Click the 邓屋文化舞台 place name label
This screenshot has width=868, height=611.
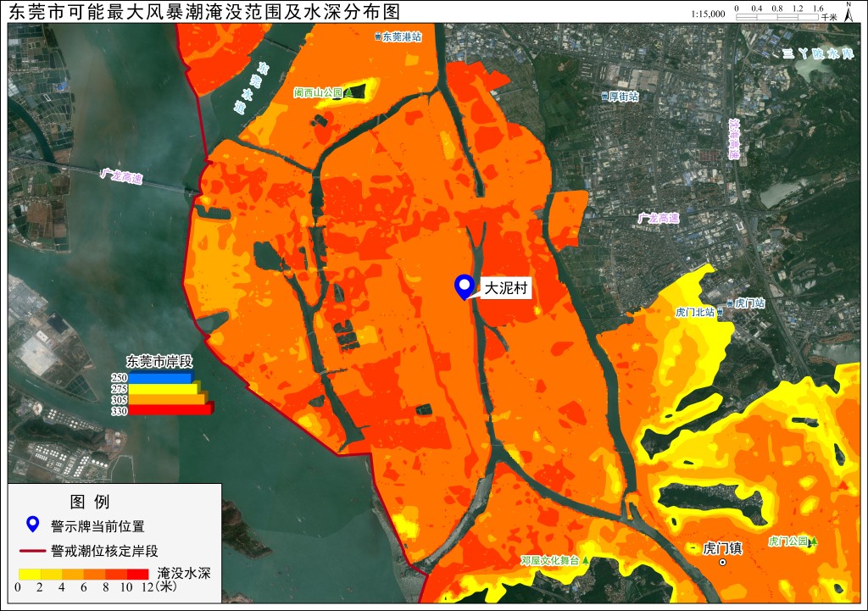point(549,561)
